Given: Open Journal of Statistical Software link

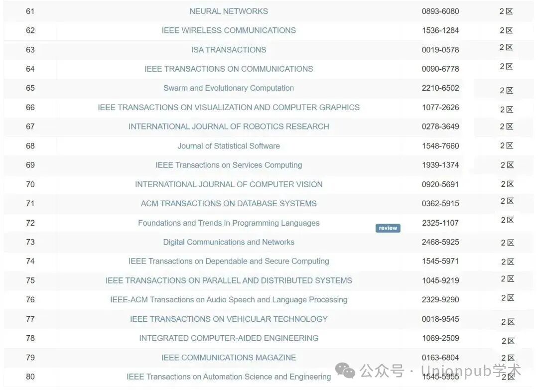Looking at the screenshot, I should click(x=229, y=146).
